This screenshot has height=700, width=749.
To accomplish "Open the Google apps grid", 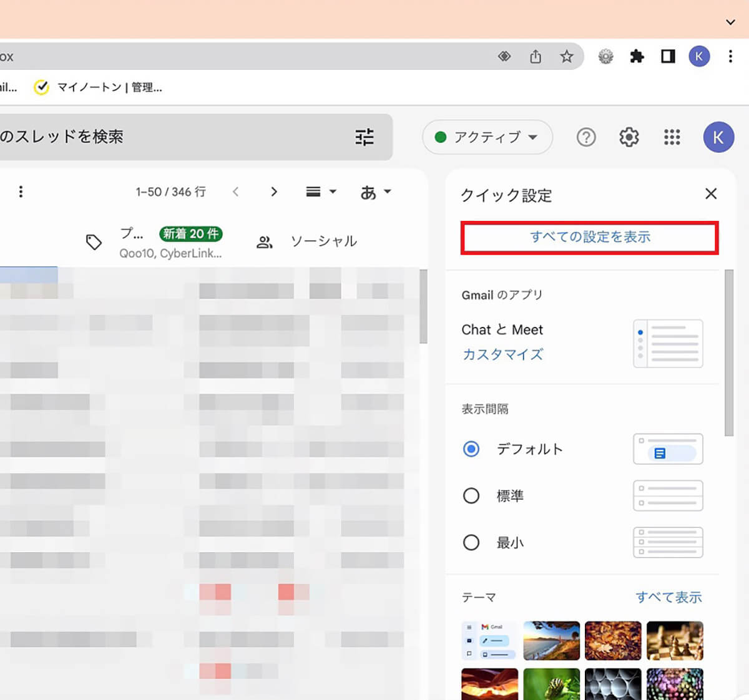I will pos(672,137).
